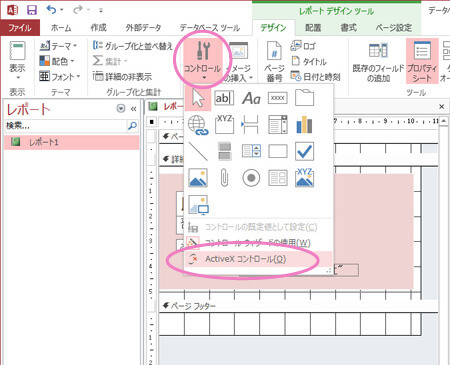Click the vertical scrollbar up arrow
Screen dimensions: 450x365
coord(444,121)
